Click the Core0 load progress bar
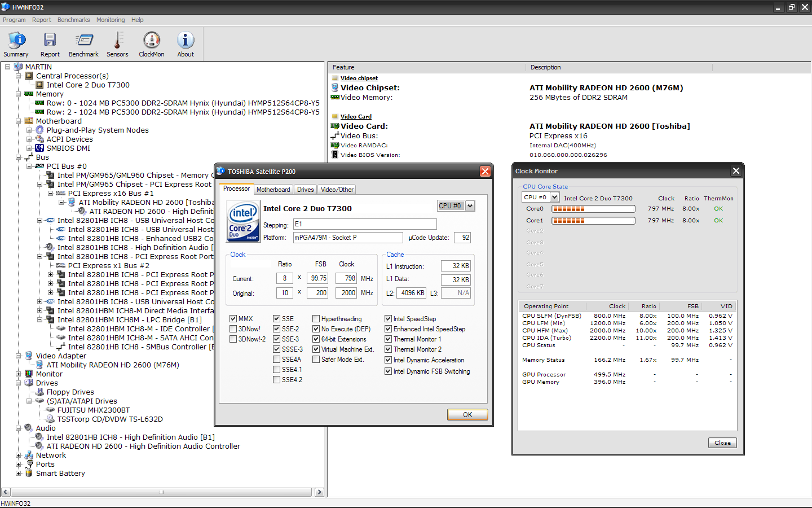 593,209
